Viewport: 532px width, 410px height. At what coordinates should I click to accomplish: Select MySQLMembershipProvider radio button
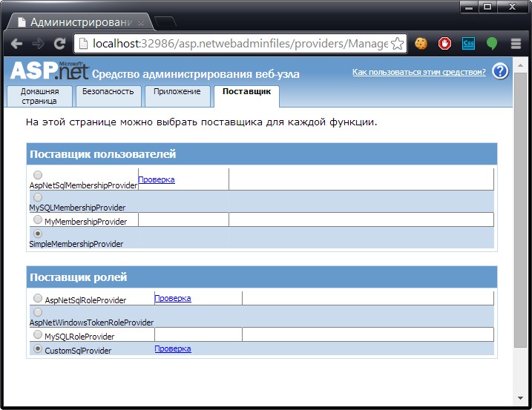coord(38,197)
